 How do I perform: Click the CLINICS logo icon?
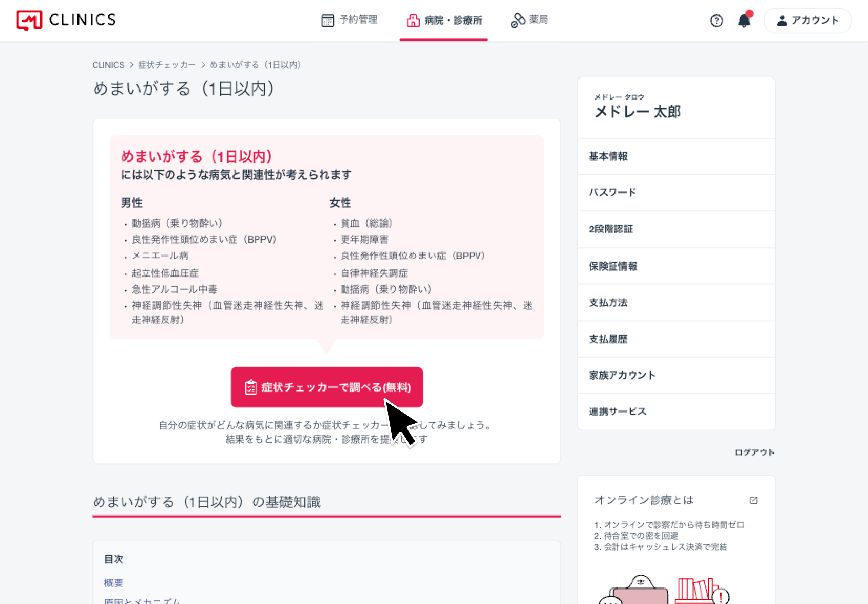click(x=30, y=20)
